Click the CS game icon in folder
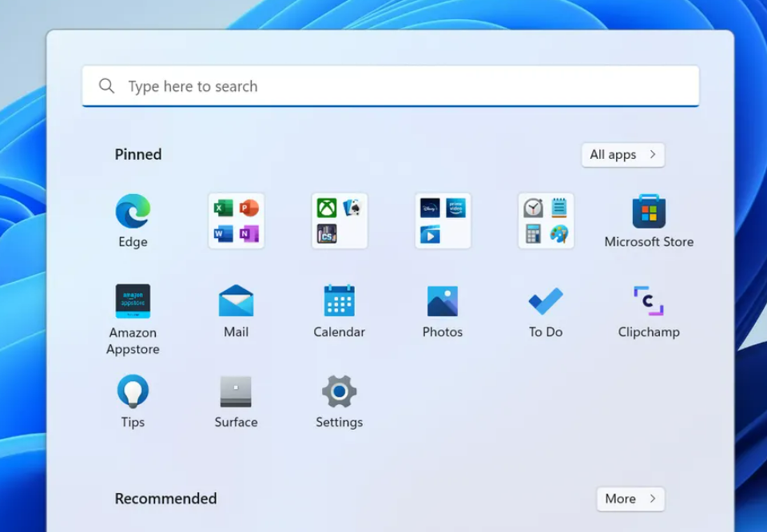 point(327,234)
